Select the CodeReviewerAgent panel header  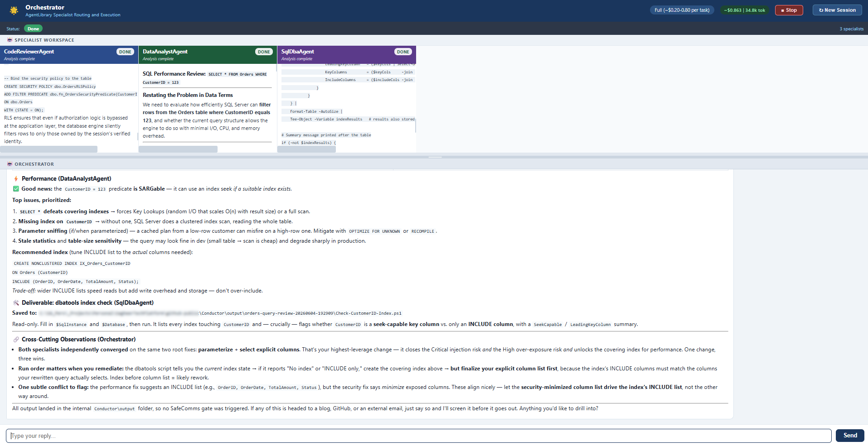pyautogui.click(x=69, y=55)
